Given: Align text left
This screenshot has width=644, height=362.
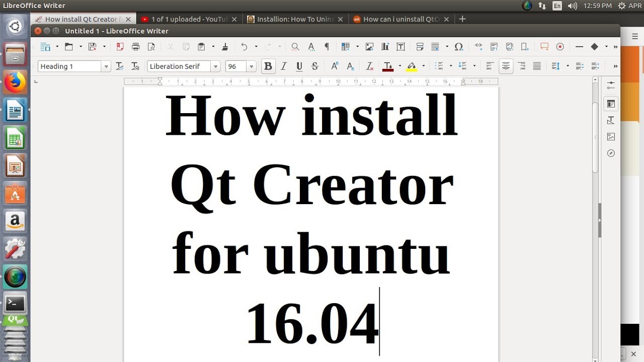Looking at the screenshot, I should coord(490,66).
